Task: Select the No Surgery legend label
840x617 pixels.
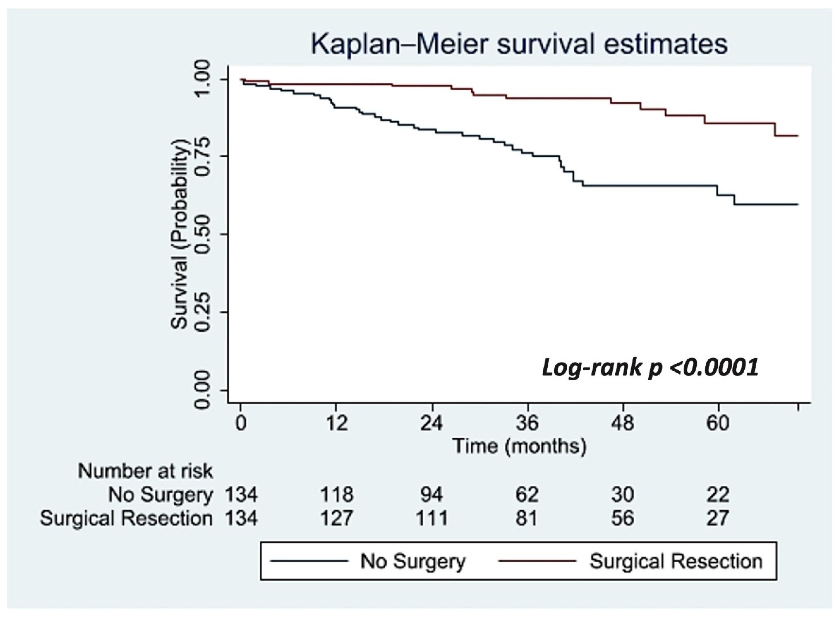Action: [x=413, y=561]
